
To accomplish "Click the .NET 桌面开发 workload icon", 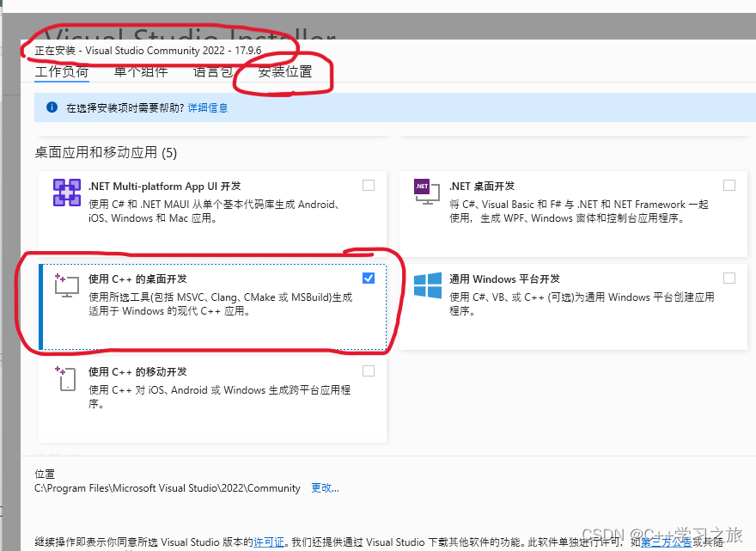I will (427, 192).
